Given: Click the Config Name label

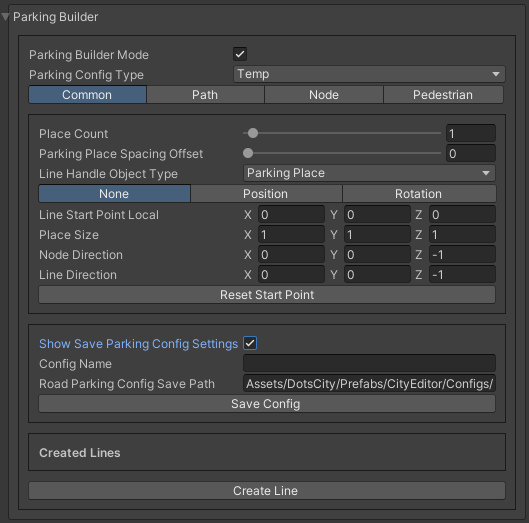Looking at the screenshot, I should 75,364.
